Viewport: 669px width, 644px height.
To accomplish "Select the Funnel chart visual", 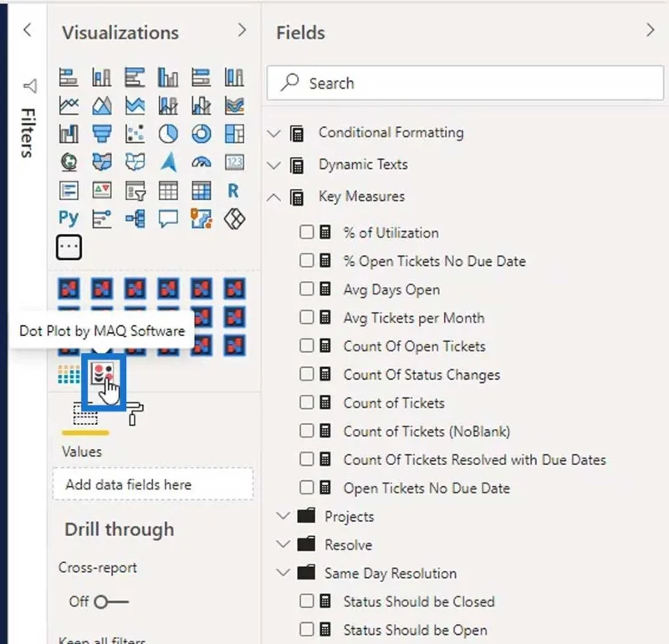I will 101,134.
